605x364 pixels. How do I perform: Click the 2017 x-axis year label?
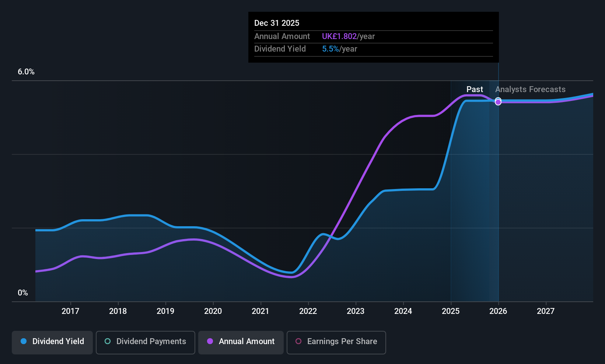[70, 311]
